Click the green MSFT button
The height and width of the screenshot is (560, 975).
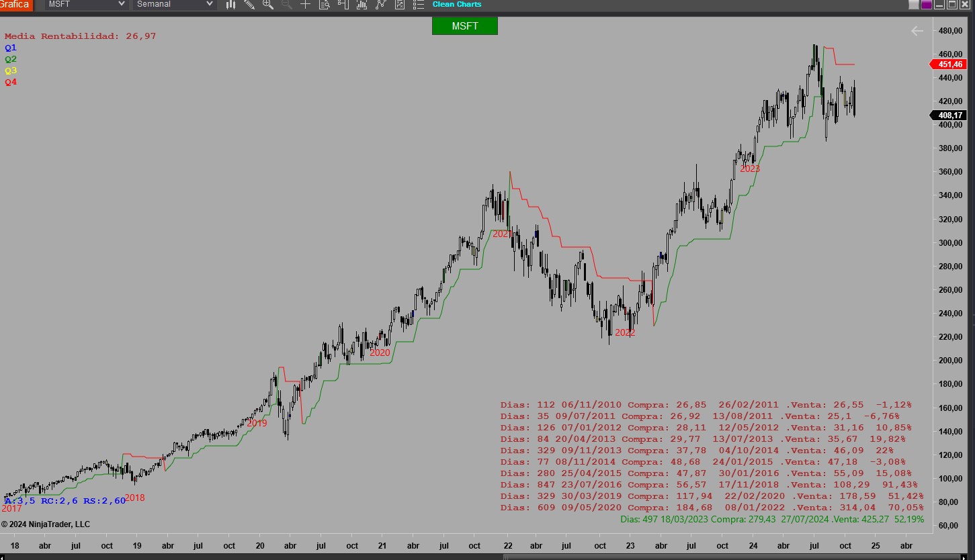coord(465,26)
